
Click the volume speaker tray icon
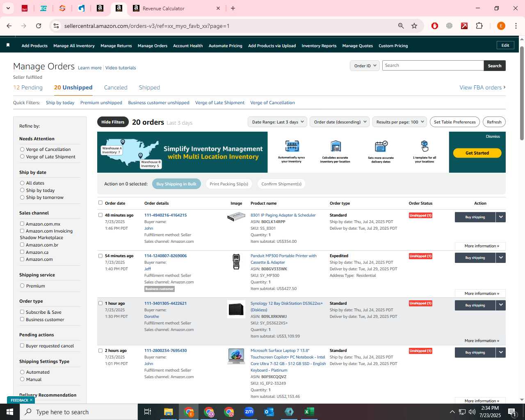[x=472, y=412]
